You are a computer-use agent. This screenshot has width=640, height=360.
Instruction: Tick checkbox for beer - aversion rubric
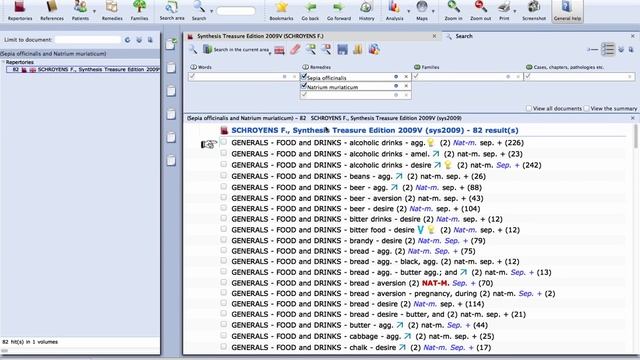(x=223, y=197)
